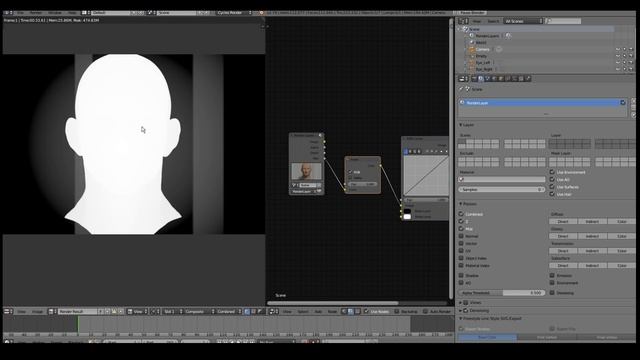Open the View menu in node editor header
This screenshot has height=360, width=640.
click(x=287, y=311)
